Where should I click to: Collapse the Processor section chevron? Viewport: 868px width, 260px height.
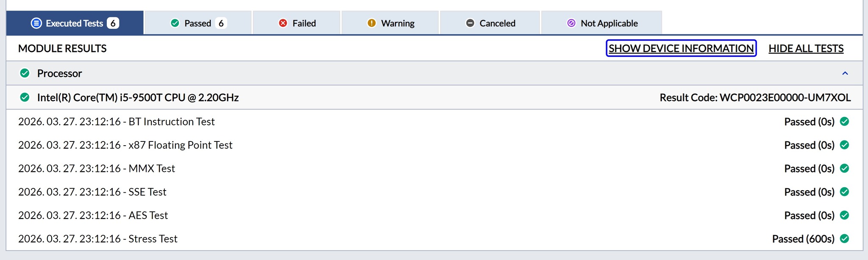pyautogui.click(x=845, y=73)
